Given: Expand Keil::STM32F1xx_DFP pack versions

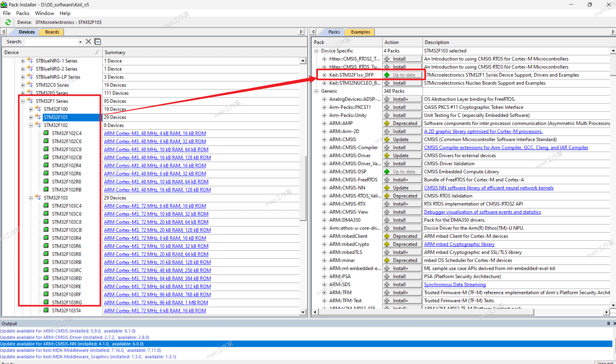Looking at the screenshot, I should (324, 75).
